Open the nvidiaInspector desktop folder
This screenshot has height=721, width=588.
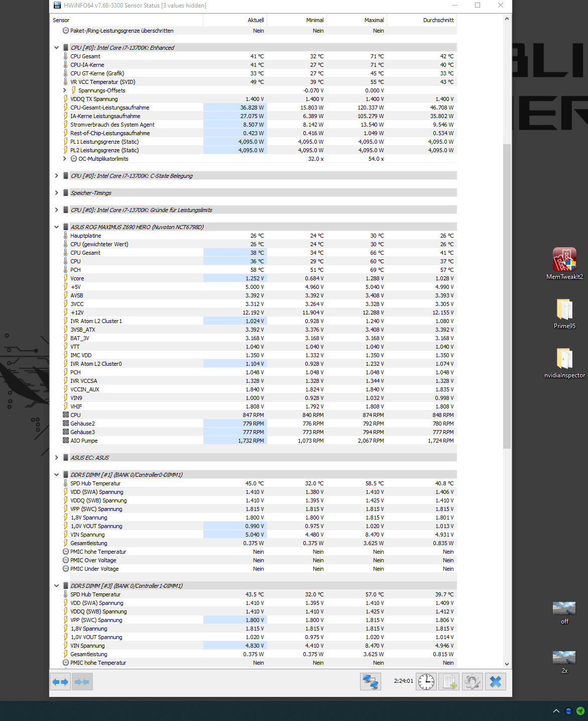[564, 363]
